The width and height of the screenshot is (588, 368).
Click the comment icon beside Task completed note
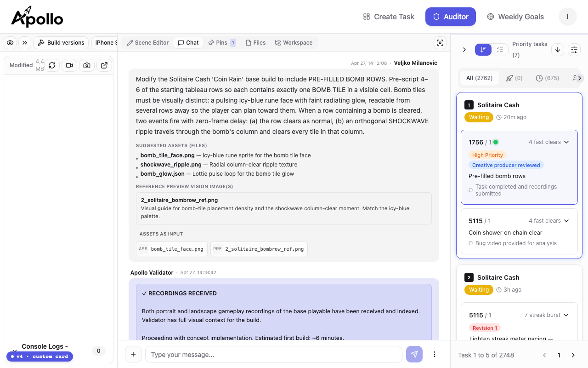(470, 190)
